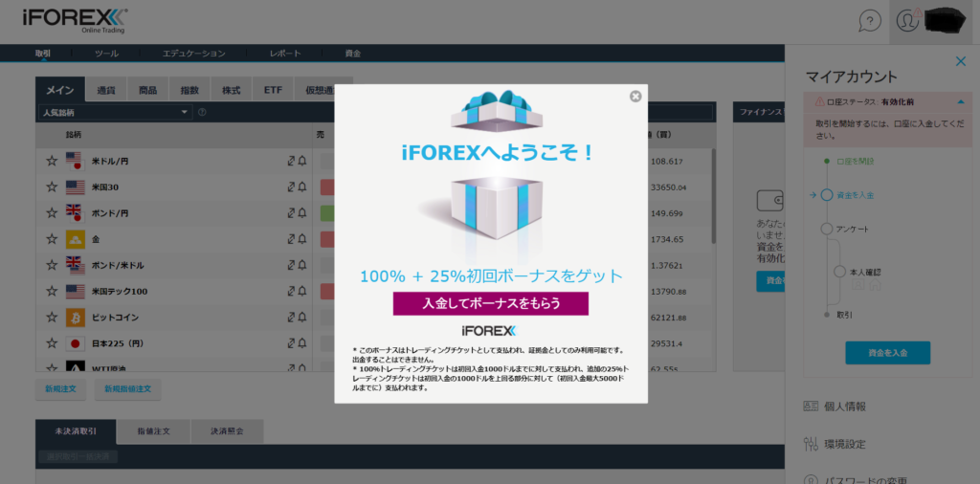Favorite the 米国テック100 row star
This screenshot has width=980, height=484.
click(52, 291)
